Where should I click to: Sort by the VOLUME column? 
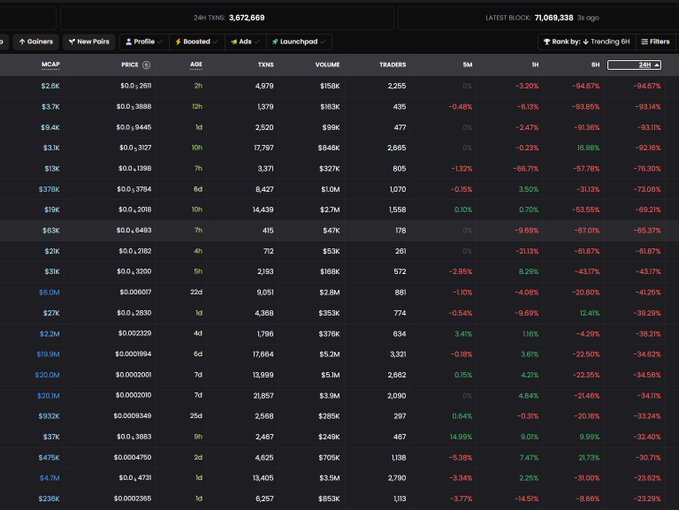327,65
